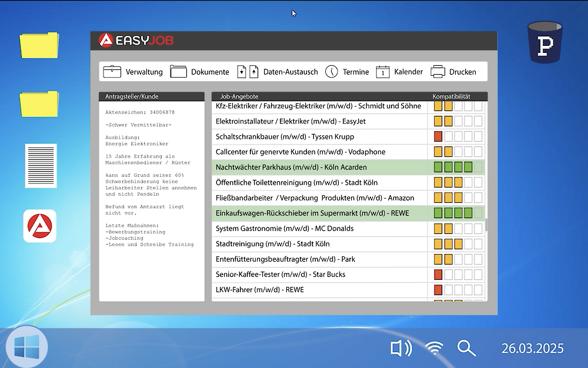Image resolution: width=588 pixels, height=368 pixels.
Task: Open the recycle bin marked with P
Action: [x=544, y=42]
